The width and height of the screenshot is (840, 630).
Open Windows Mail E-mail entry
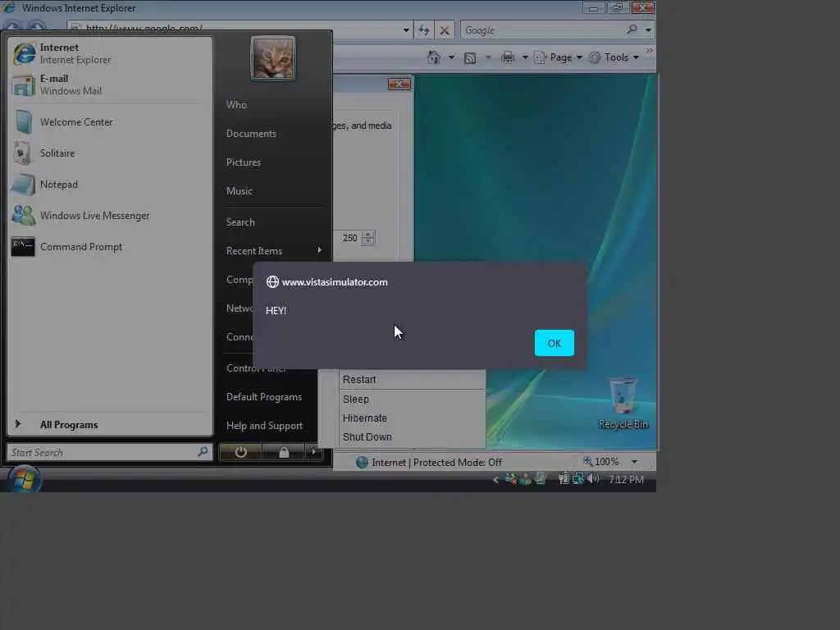coord(111,84)
